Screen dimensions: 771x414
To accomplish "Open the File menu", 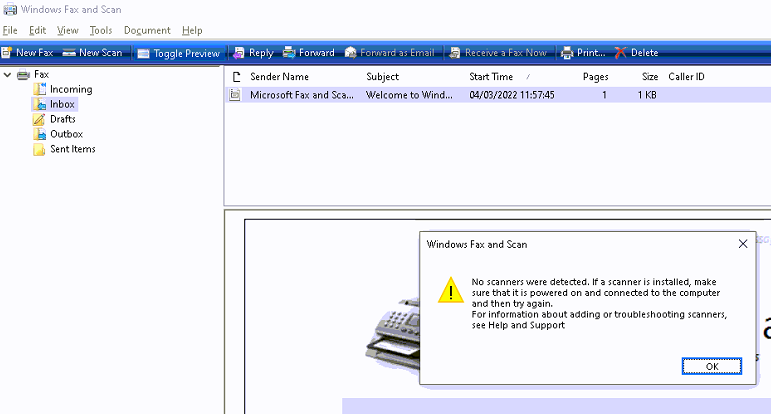I will coord(10,30).
